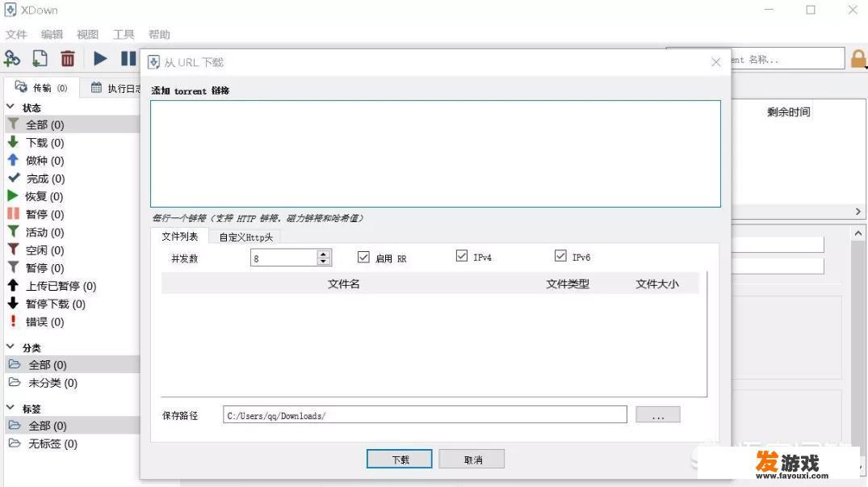Screen dimensions: 868x487
Task: Click the 文件大小 column header
Action: [x=656, y=284]
